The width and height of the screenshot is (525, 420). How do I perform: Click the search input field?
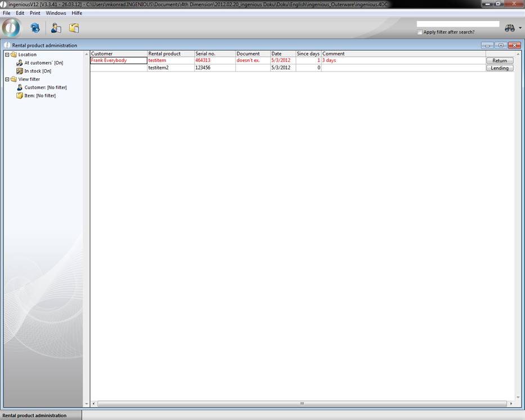[457, 24]
